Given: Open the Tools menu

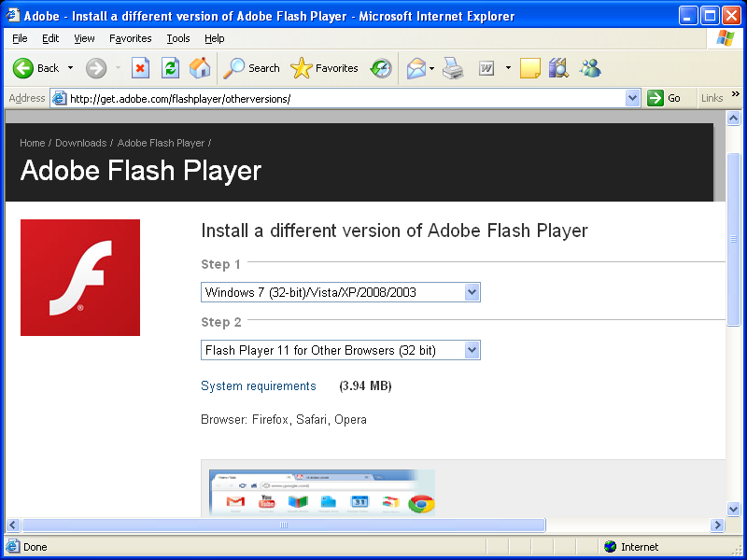Looking at the screenshot, I should click(178, 38).
